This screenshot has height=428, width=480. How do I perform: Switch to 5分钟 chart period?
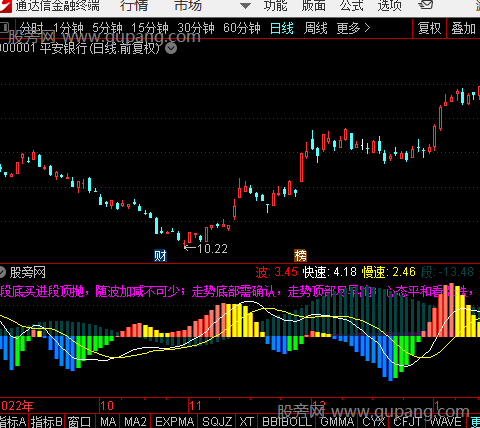click(107, 28)
